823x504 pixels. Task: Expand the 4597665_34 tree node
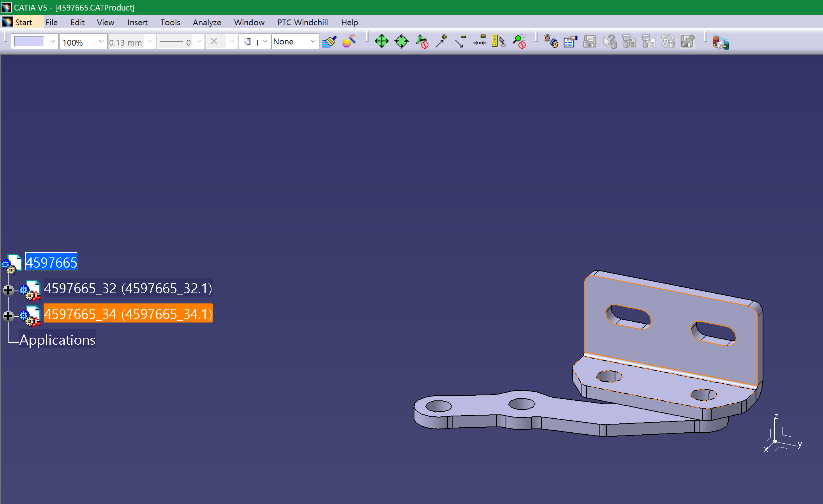(x=8, y=316)
